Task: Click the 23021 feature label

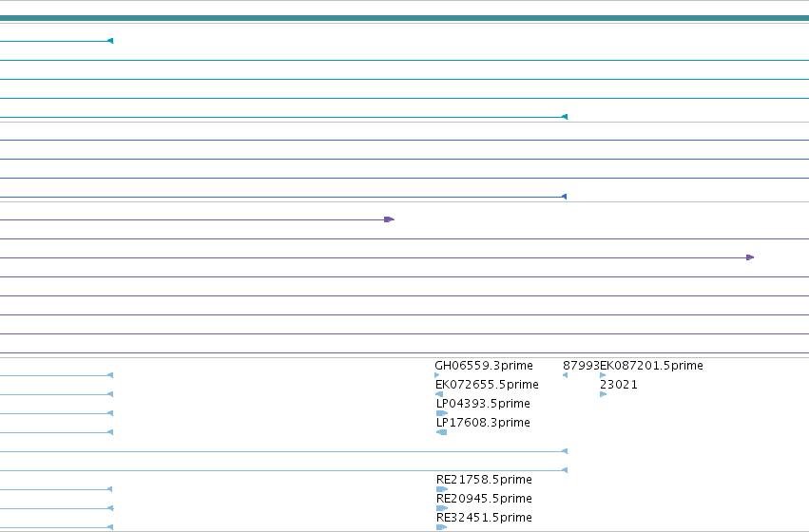Action: 619,385
